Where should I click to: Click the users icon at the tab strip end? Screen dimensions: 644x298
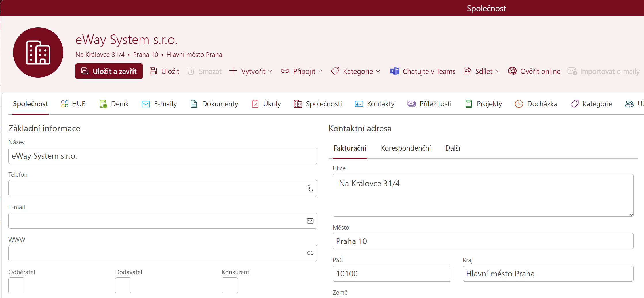point(629,104)
